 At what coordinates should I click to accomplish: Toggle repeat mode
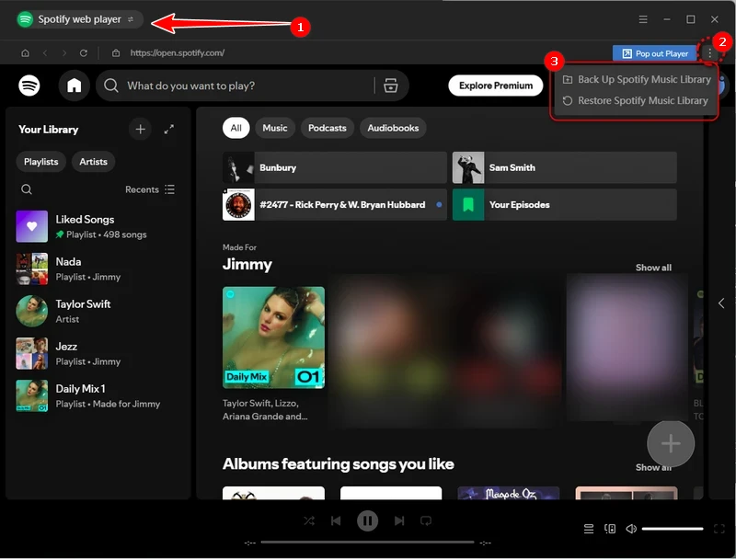(x=425, y=520)
